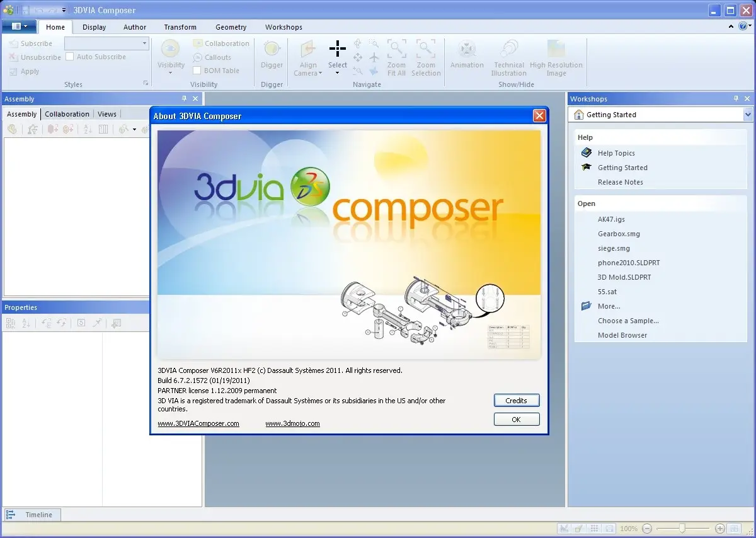This screenshot has width=756, height=538.
Task: Click the alphabetical sort icon in Properties panel
Action: [26, 323]
